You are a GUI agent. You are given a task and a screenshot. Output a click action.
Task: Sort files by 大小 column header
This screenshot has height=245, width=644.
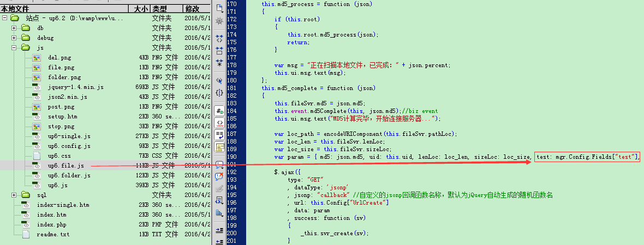coord(140,9)
